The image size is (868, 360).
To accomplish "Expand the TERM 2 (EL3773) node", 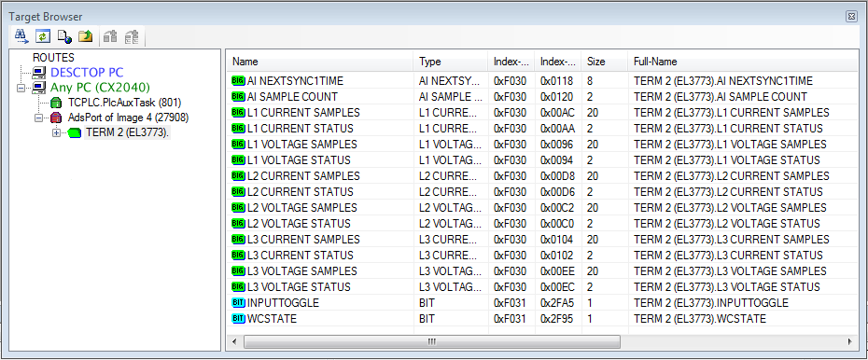I will pos(56,133).
